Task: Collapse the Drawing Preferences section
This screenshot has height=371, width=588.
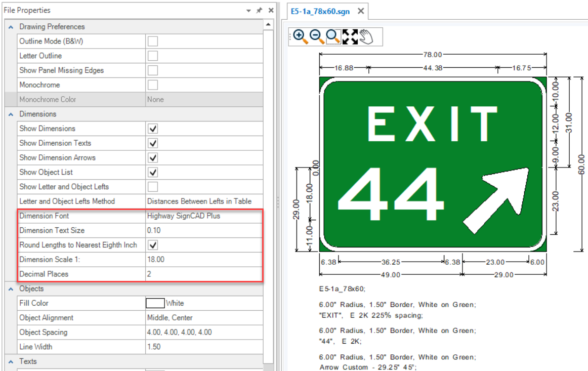Action: [x=11, y=27]
